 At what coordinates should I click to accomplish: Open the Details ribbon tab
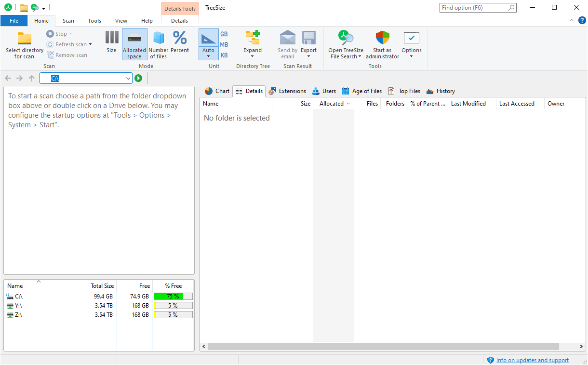(180, 21)
